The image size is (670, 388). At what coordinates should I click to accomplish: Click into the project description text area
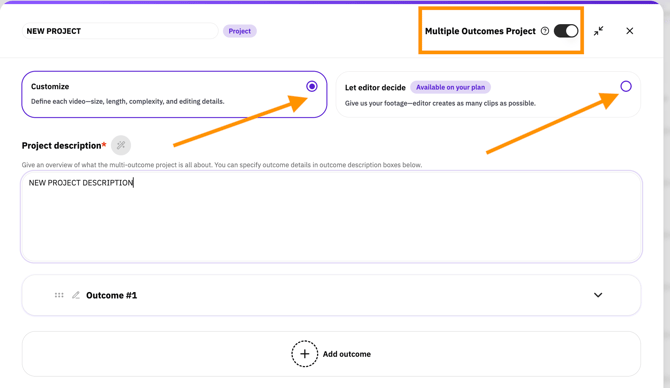331,217
